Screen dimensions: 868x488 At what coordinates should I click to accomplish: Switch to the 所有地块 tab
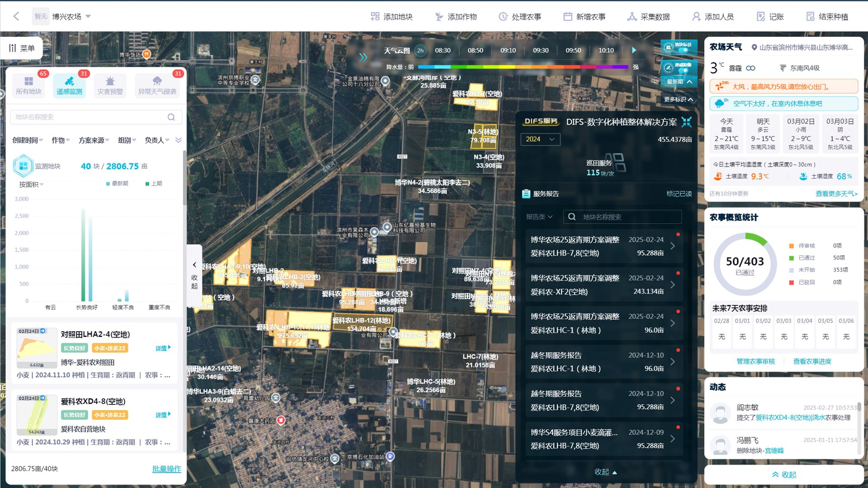(28, 85)
